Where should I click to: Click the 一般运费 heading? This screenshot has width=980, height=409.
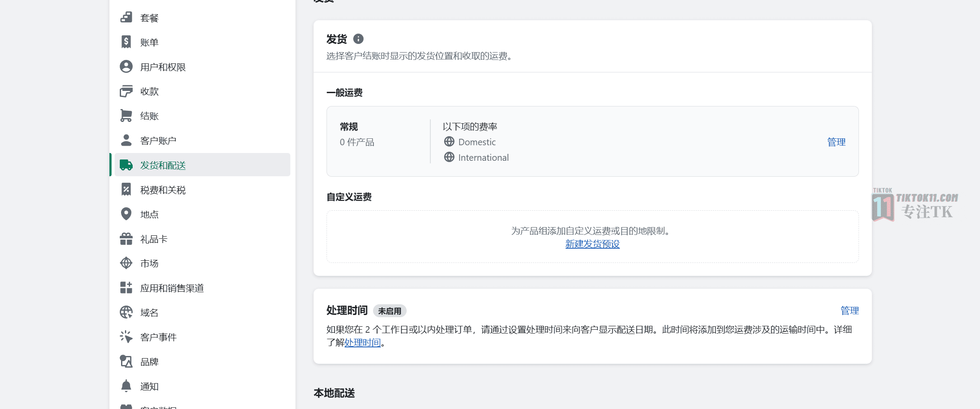coord(344,92)
